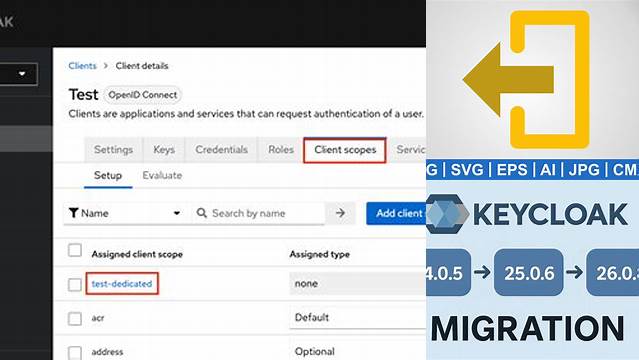
Task: Click the search arrow button
Action: (x=340, y=213)
